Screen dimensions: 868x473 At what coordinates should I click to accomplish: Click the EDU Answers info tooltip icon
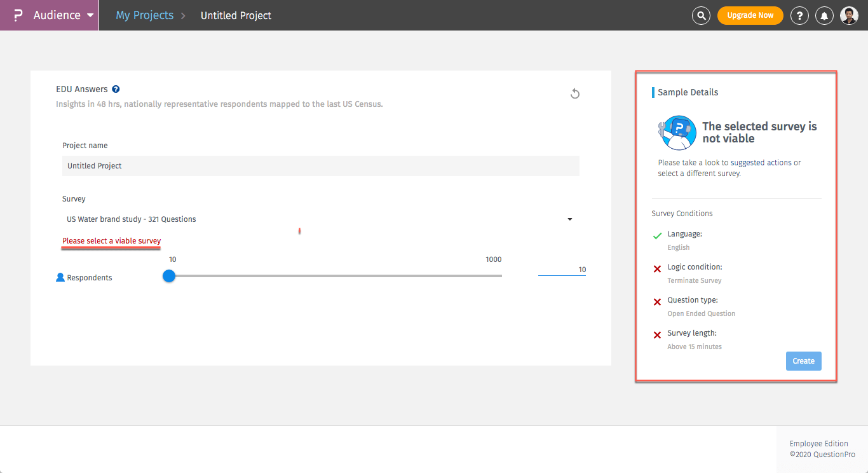[116, 90]
